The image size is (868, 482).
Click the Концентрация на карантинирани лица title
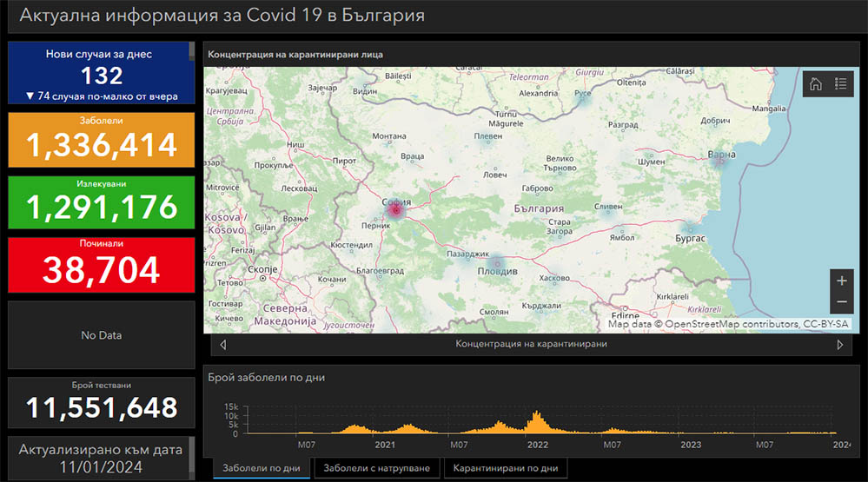(295, 55)
